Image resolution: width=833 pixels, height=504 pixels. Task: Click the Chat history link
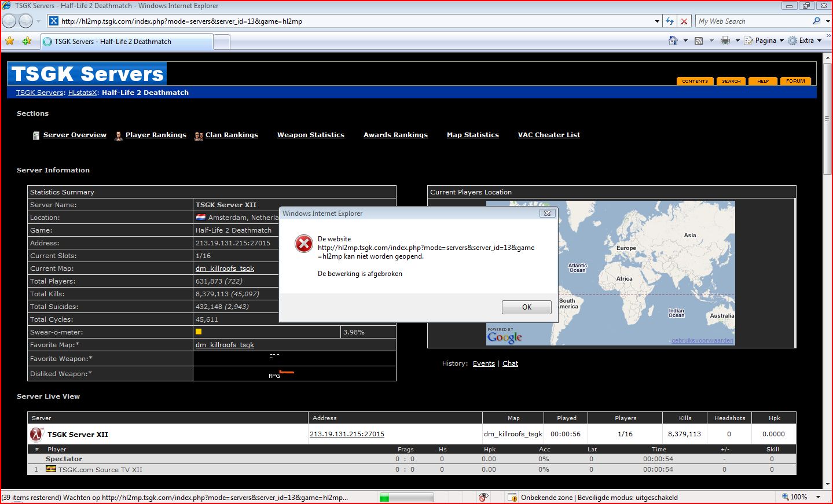click(510, 363)
